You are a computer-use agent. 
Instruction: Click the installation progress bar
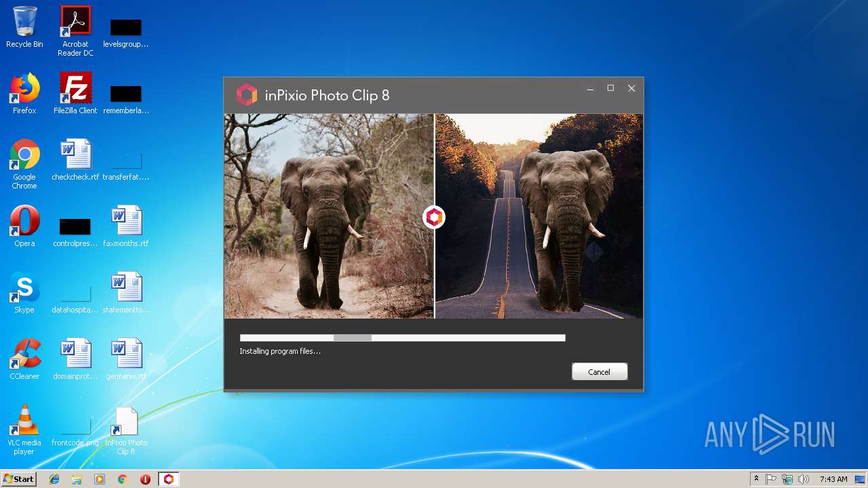pyautogui.click(x=402, y=338)
